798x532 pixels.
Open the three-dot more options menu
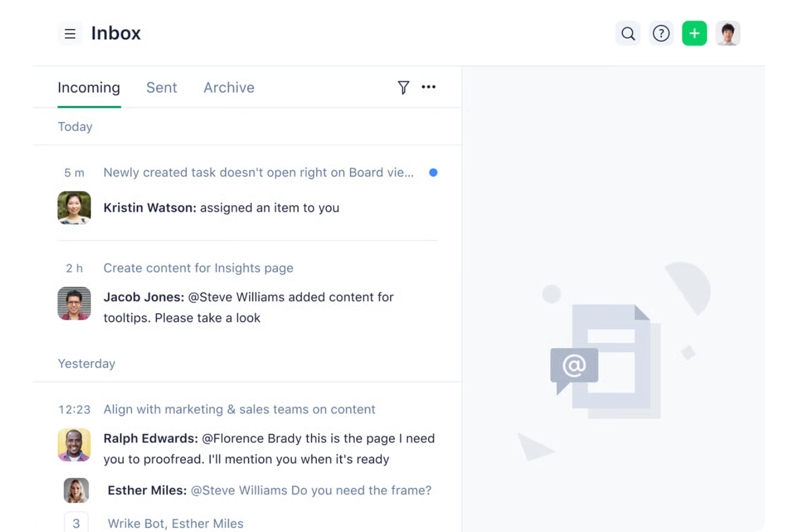(x=429, y=87)
